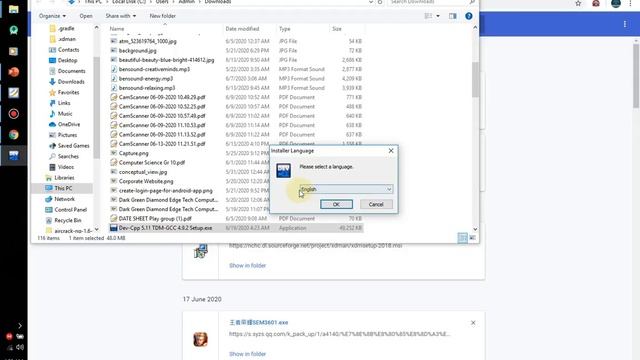This screenshot has width=640, height=360.
Task: Click the Dev-C++ installer icon in dialog
Action: (x=283, y=170)
